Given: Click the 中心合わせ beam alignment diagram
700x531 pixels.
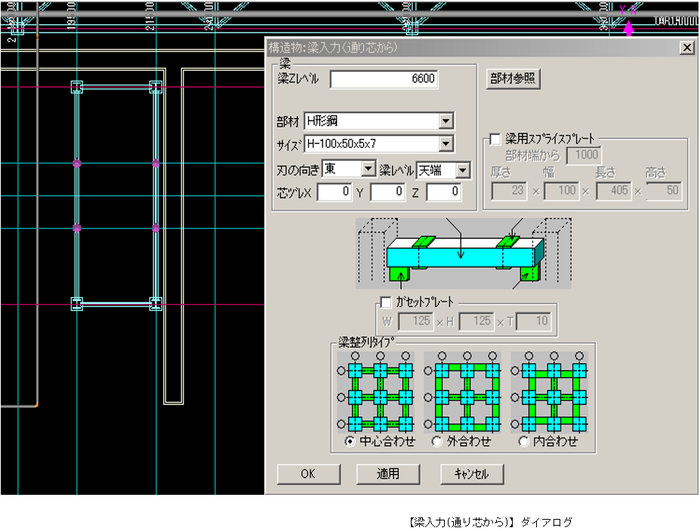Looking at the screenshot, I should tap(380, 392).
